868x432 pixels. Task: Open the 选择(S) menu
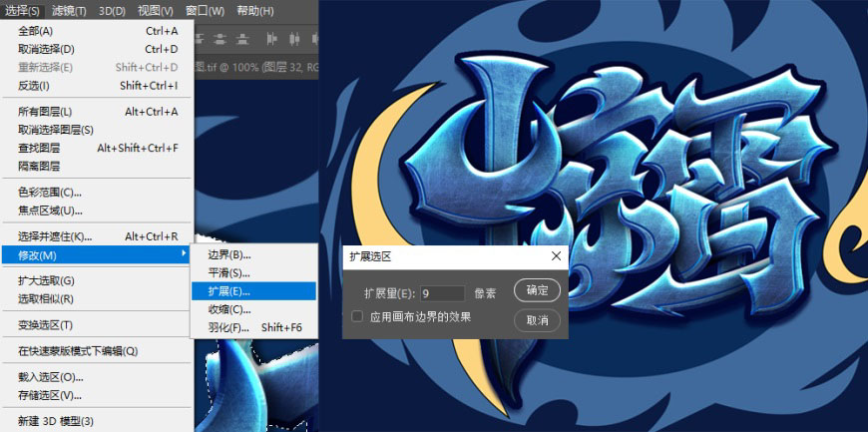point(22,10)
